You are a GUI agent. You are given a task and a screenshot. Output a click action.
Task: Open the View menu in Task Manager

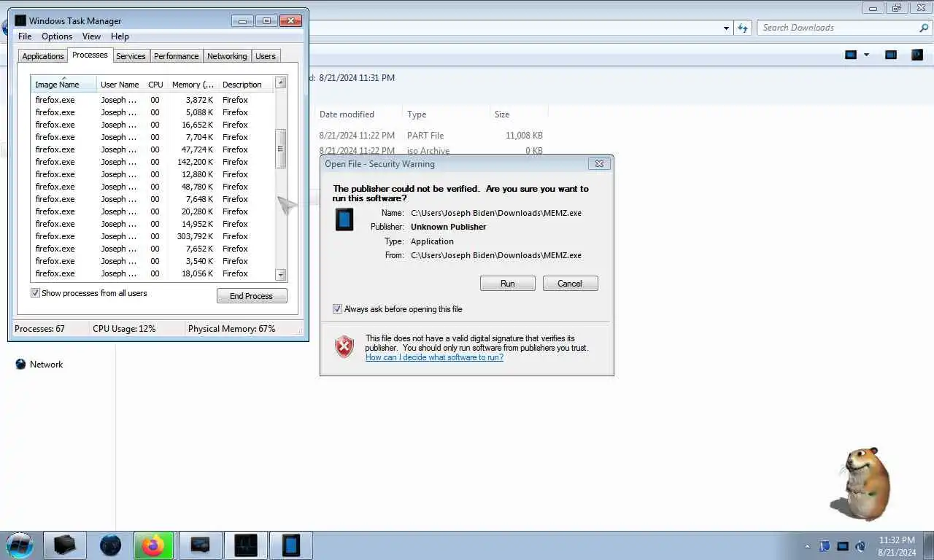pyautogui.click(x=91, y=36)
